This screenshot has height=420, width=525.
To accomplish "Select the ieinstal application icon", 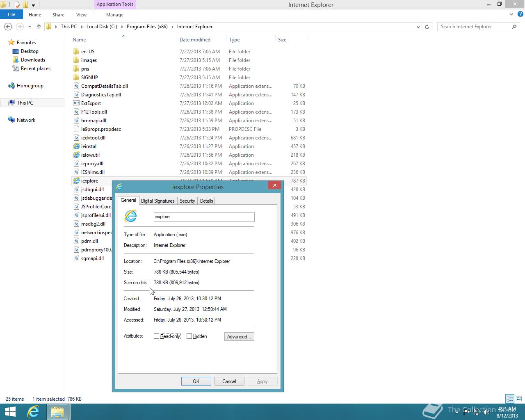I will (x=76, y=146).
